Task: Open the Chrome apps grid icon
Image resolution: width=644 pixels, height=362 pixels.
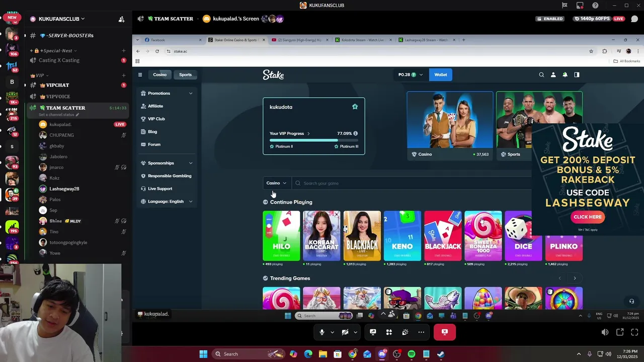Action: (x=137, y=61)
